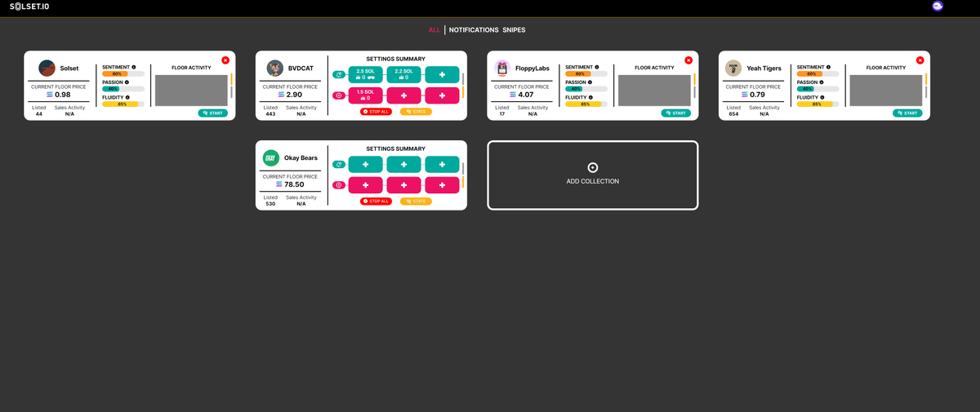Switch to the ALL tab
Viewport: 980px width, 412px height.
pos(434,30)
